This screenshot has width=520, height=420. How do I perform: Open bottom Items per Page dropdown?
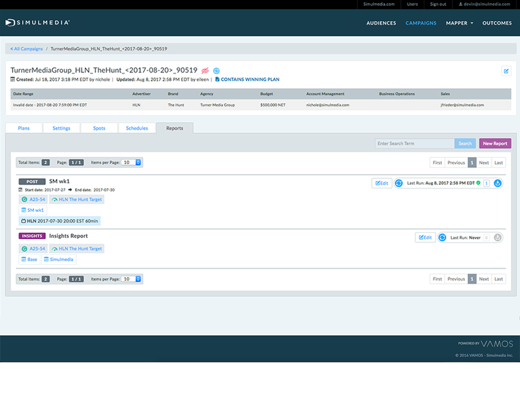click(x=132, y=279)
